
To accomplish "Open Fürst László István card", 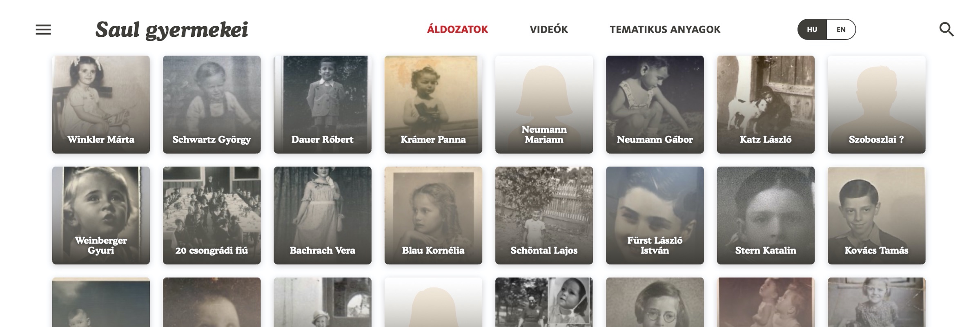I will tap(655, 215).
